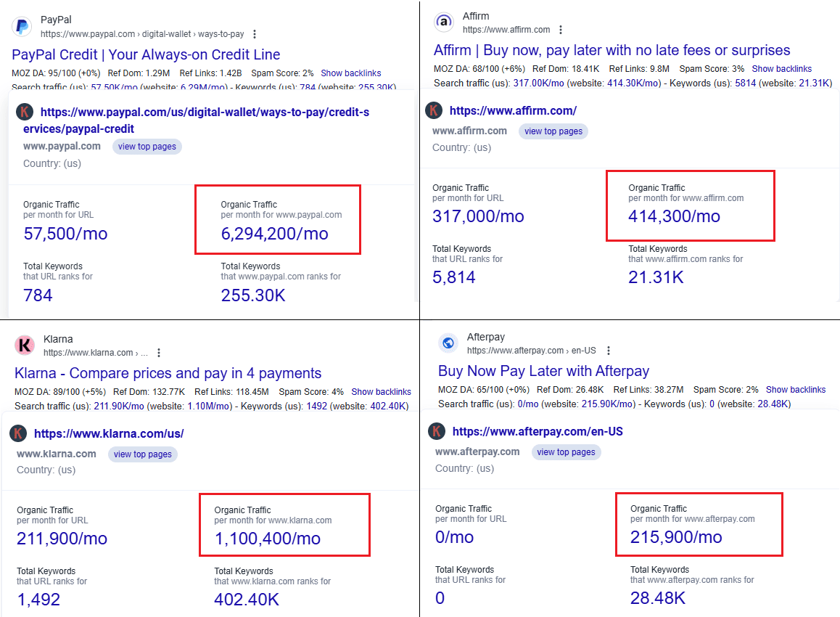Open https://www.klarna.com/us/ link in panel

point(109,433)
